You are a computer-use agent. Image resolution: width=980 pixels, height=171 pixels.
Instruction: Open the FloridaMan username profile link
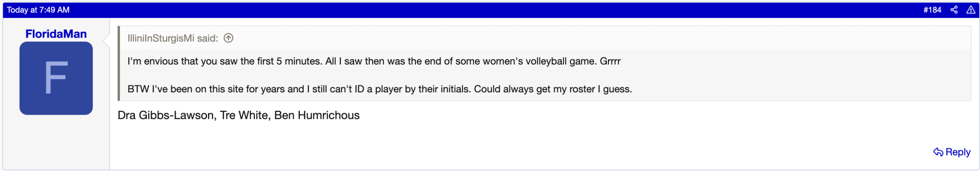pos(56,34)
